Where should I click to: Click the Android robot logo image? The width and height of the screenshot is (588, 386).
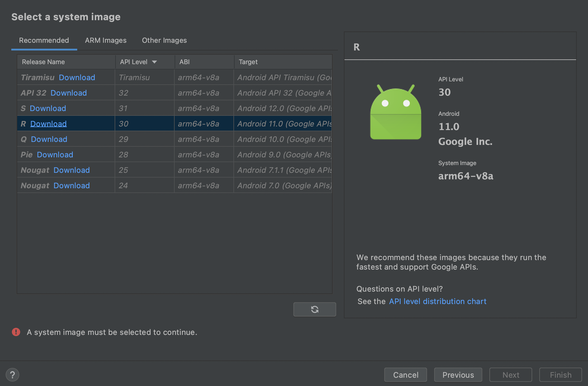pyautogui.click(x=396, y=112)
